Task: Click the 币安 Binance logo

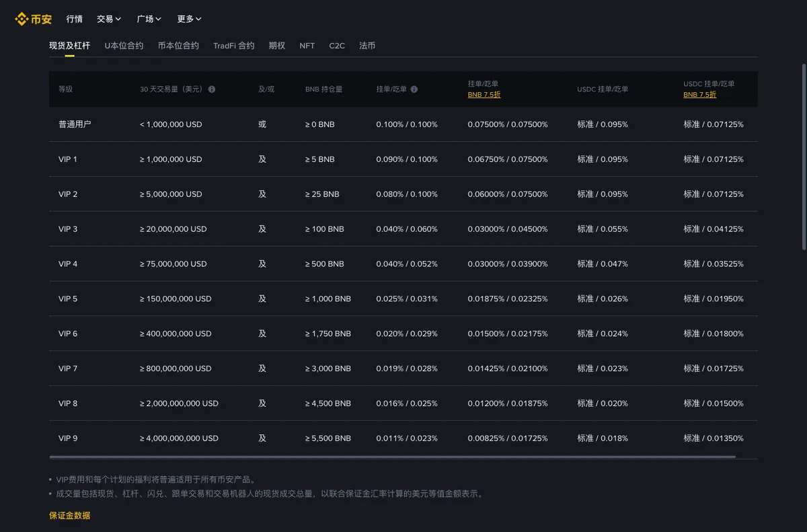Action: point(34,19)
